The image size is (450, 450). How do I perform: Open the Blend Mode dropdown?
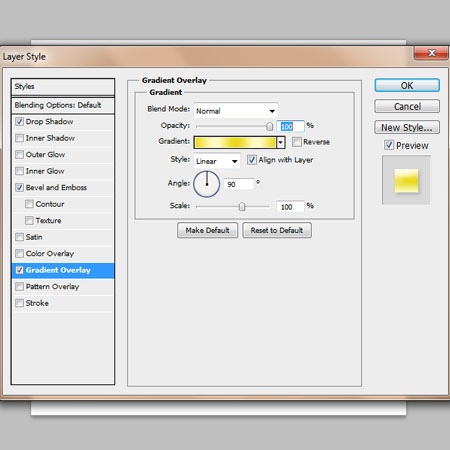[236, 111]
